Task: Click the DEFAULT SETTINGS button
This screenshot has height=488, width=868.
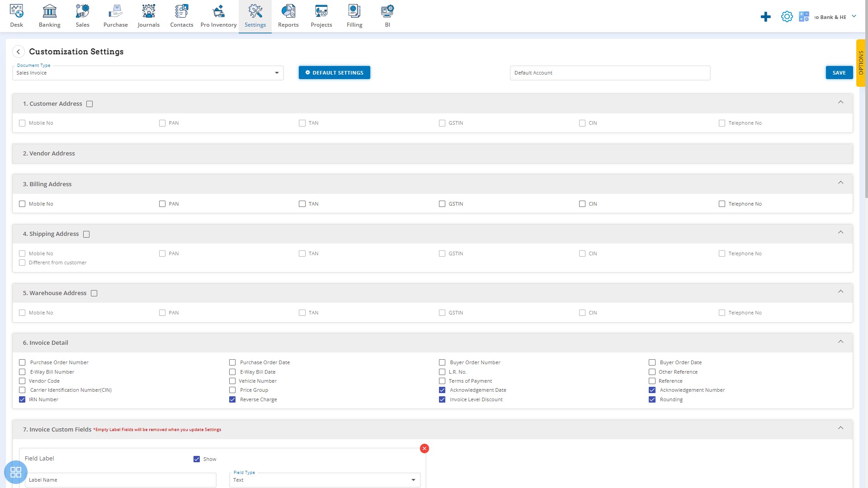Action: [x=334, y=72]
